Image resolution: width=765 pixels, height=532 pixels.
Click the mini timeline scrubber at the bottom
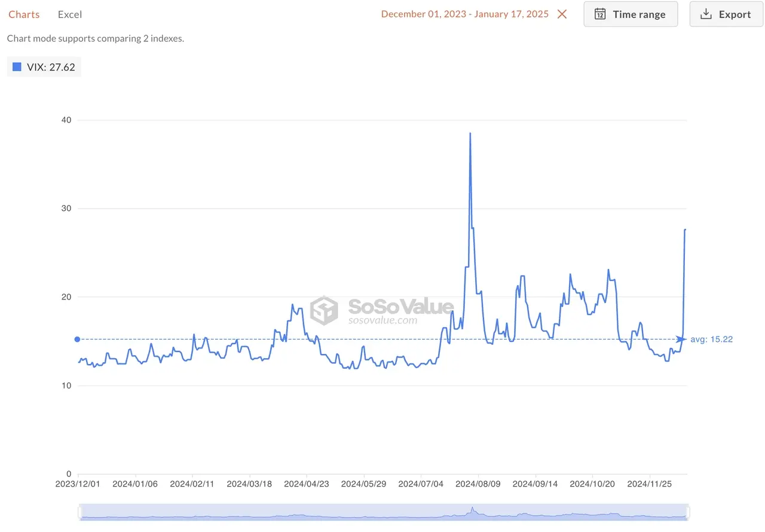coord(382,512)
